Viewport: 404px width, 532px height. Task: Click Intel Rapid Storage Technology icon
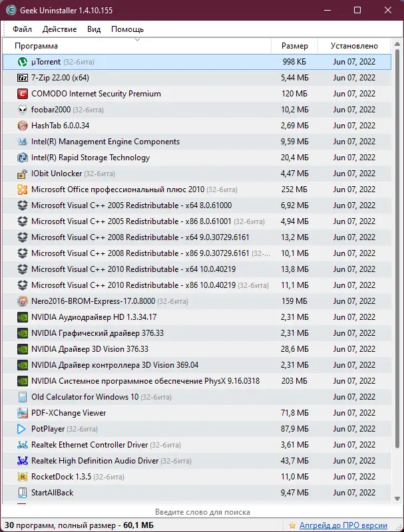23,158
